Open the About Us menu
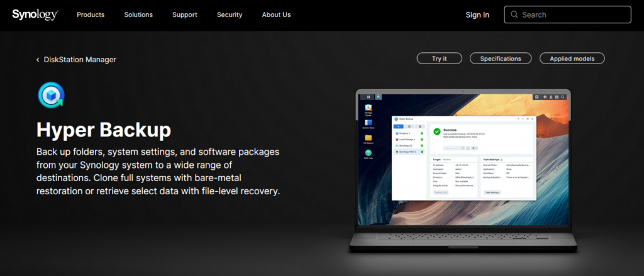 pyautogui.click(x=277, y=15)
